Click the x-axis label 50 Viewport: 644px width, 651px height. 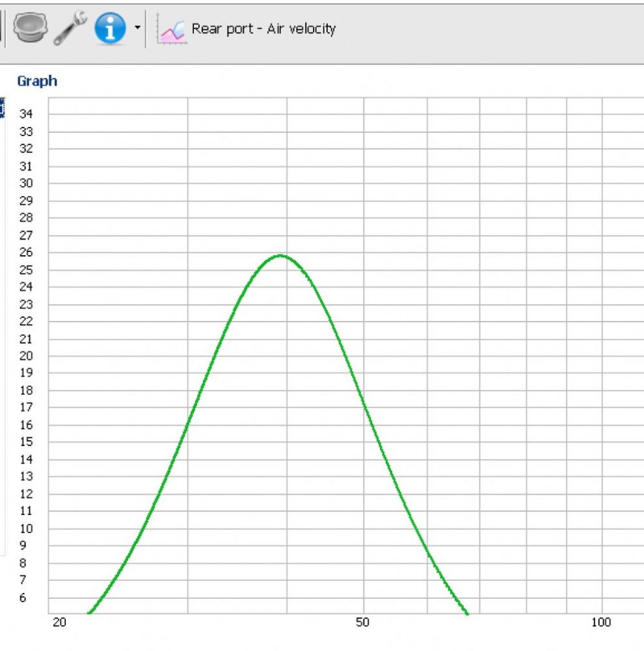point(362,622)
